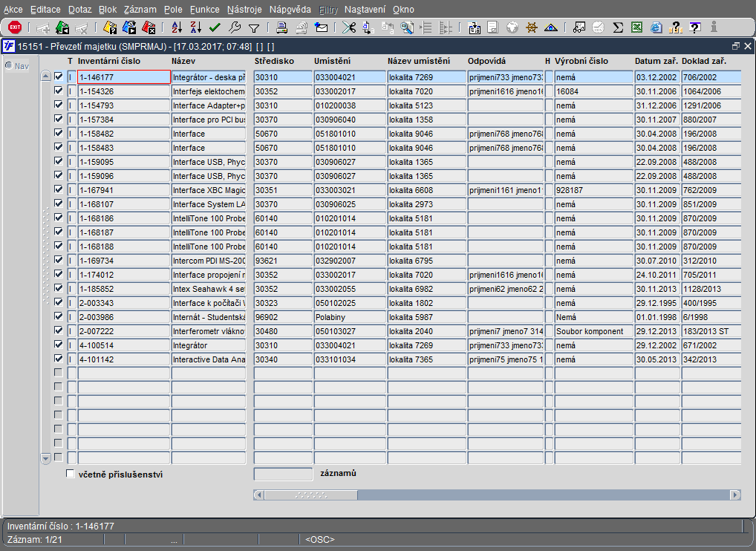Select the Nav radio button
The image size is (756, 551).
click(x=9, y=65)
